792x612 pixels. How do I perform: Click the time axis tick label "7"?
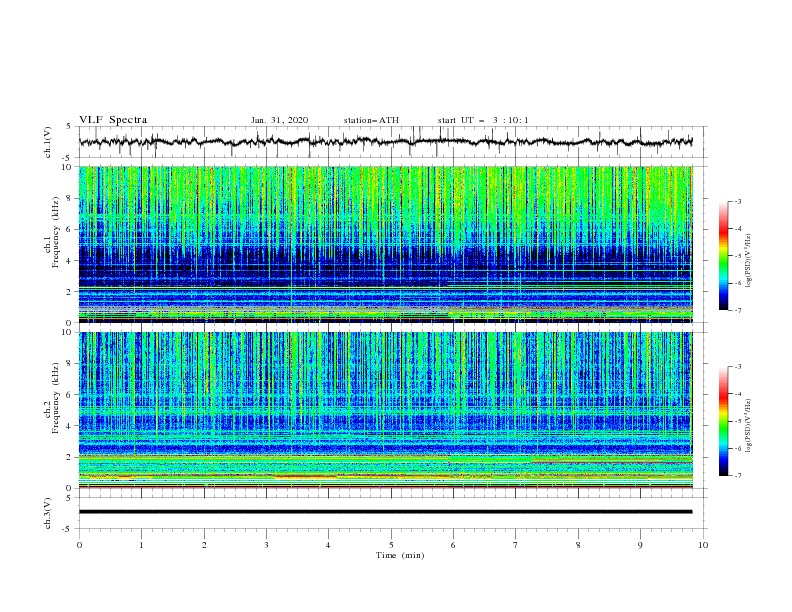pyautogui.click(x=516, y=545)
